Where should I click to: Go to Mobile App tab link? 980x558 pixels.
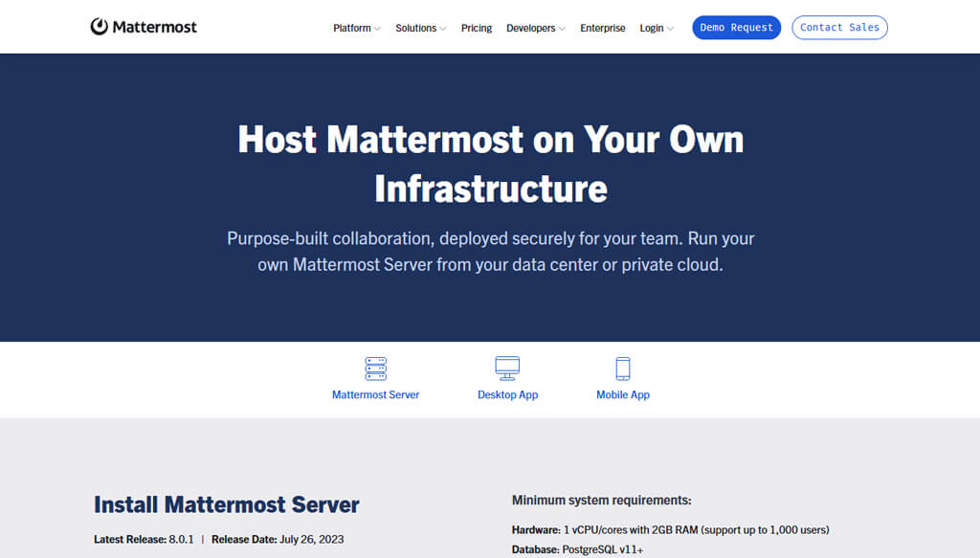pyautogui.click(x=623, y=394)
